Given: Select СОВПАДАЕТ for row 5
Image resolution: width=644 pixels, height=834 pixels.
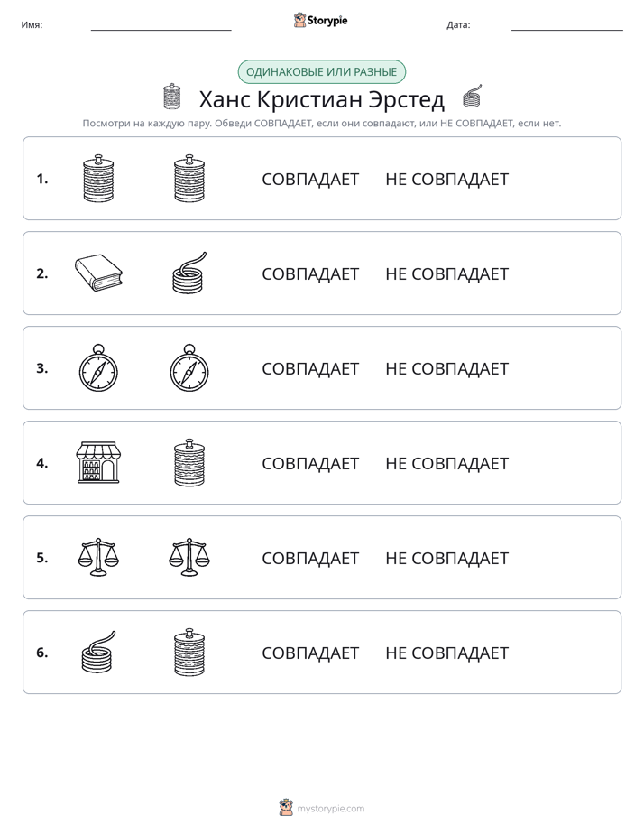Looking at the screenshot, I should 310,558.
